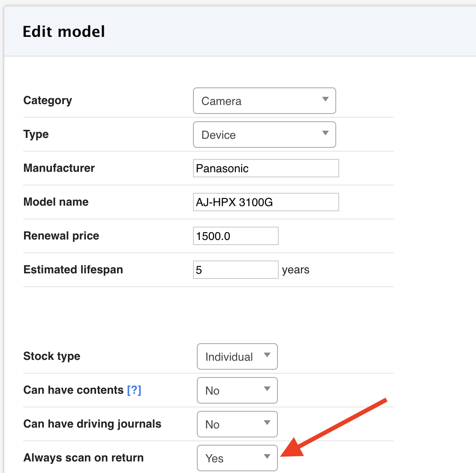Toggle the Always scan on return dropdown
The image size is (476, 473).
237,458
